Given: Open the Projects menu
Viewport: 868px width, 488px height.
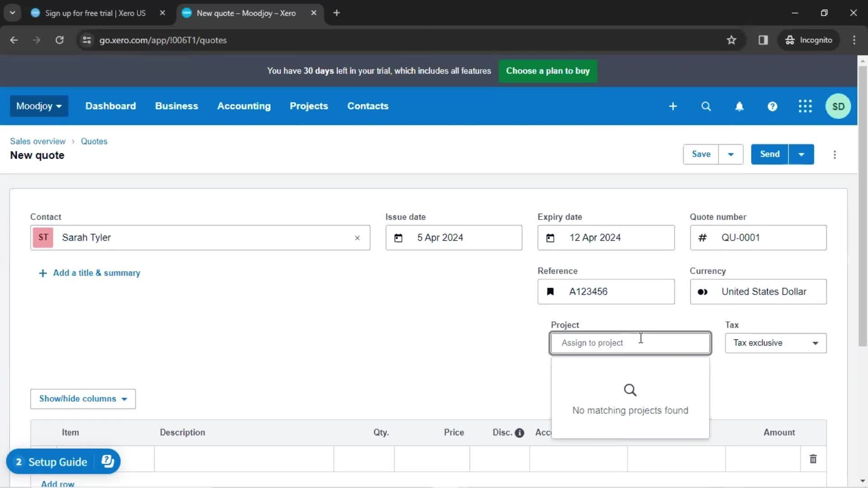Looking at the screenshot, I should 309,106.
